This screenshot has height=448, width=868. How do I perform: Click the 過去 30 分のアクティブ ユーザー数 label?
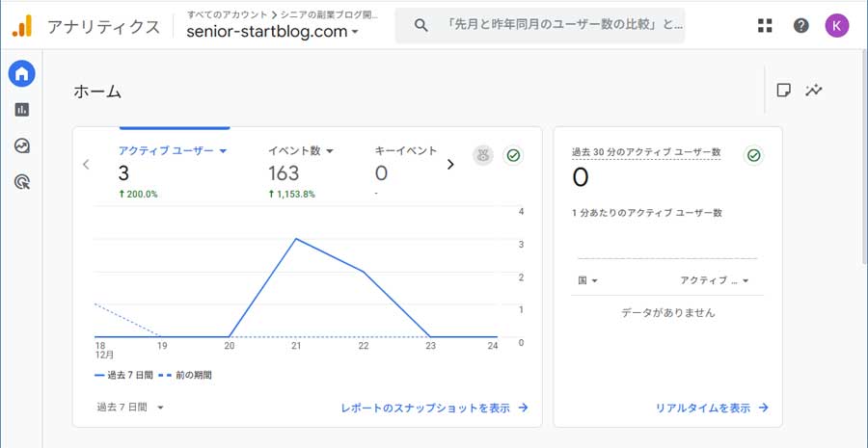[646, 152]
